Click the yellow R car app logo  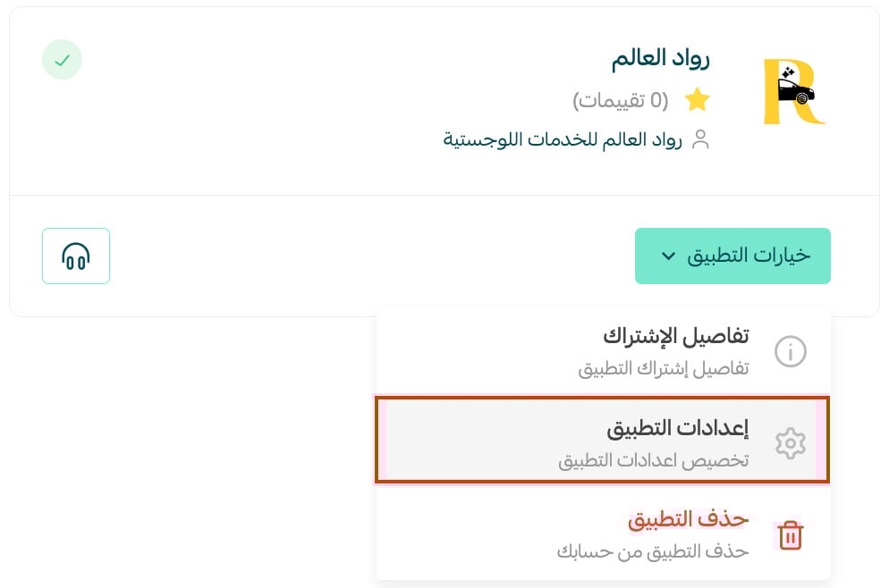coord(793,91)
